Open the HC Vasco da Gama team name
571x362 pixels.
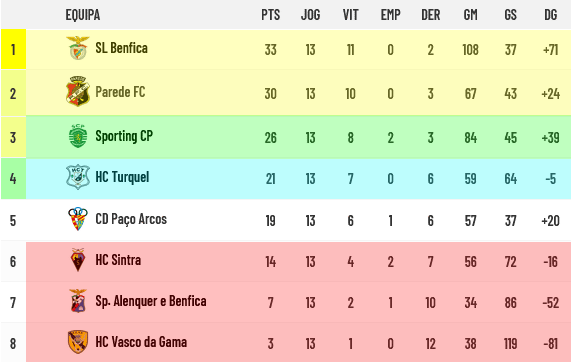141,342
